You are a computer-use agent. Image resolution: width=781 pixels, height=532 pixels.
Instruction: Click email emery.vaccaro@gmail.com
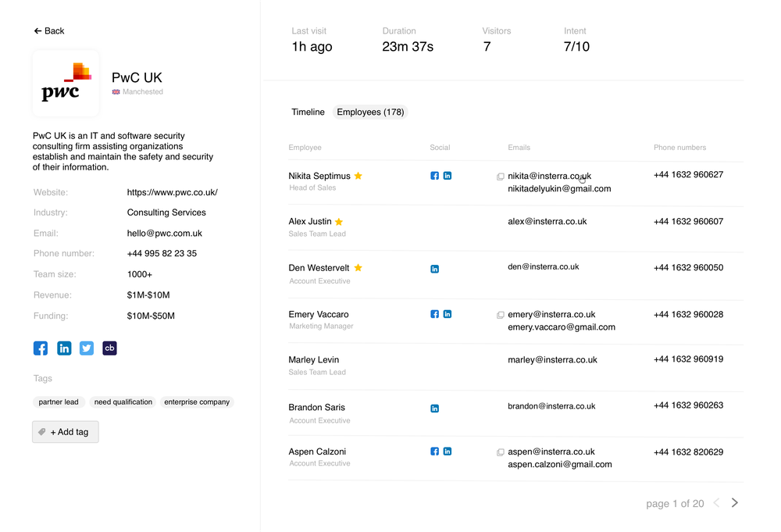click(562, 327)
